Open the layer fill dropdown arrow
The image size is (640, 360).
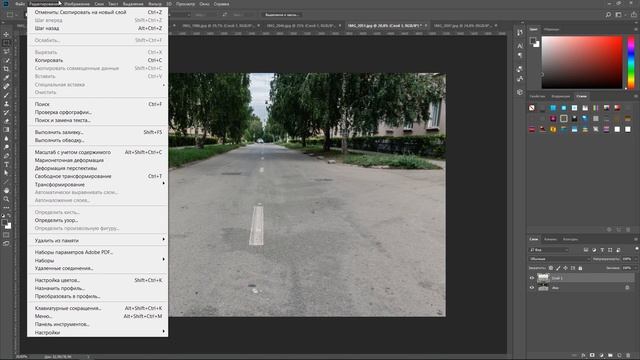click(636, 268)
